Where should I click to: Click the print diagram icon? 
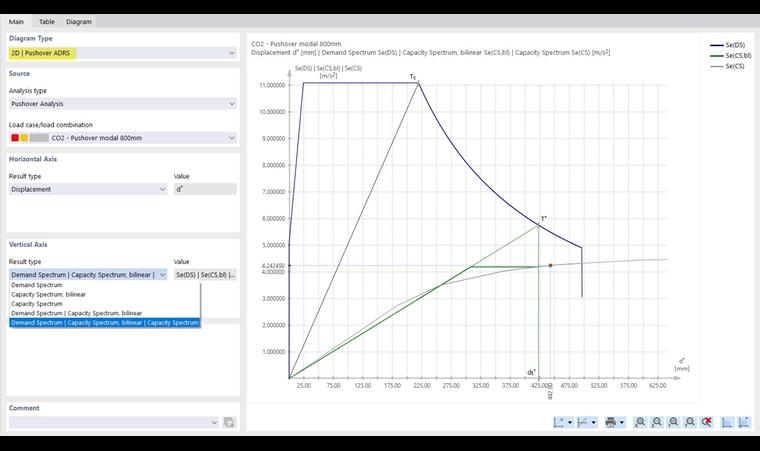(x=611, y=422)
